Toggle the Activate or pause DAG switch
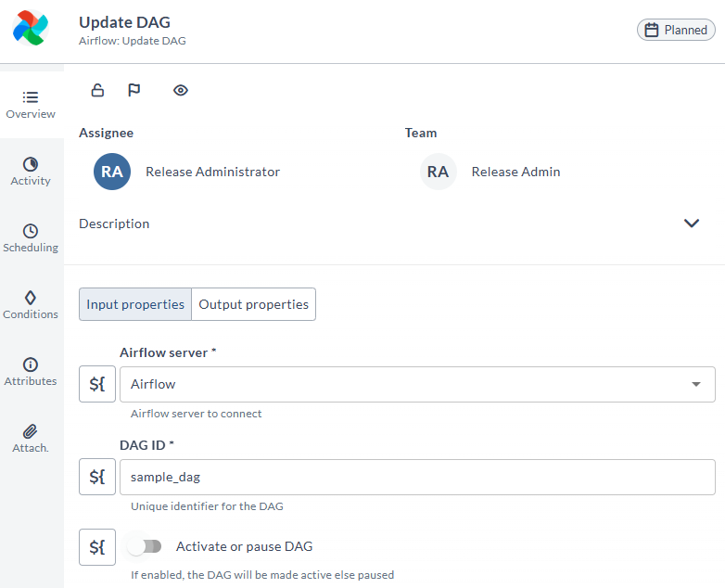This screenshot has width=725, height=588. [145, 547]
